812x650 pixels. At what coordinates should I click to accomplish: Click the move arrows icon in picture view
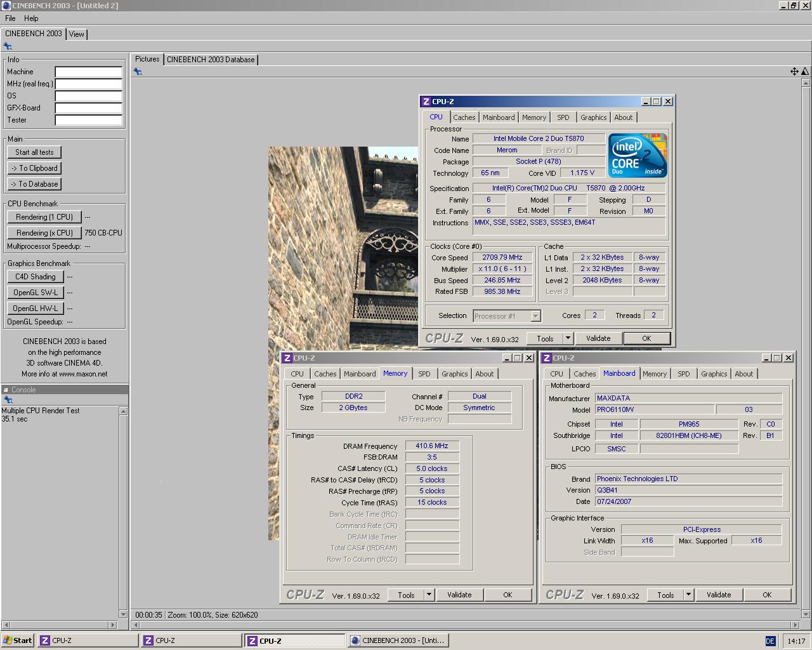(794, 72)
